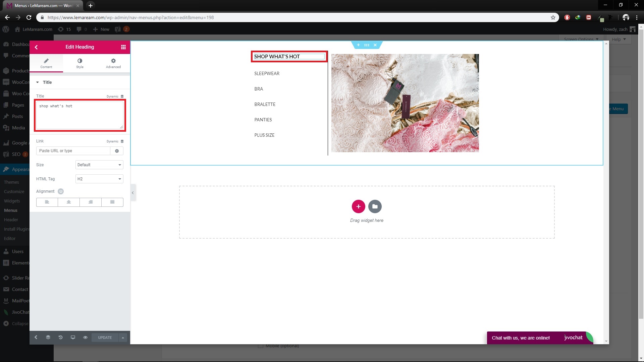Switch to the Content tab
The width and height of the screenshot is (644, 362).
pyautogui.click(x=46, y=63)
